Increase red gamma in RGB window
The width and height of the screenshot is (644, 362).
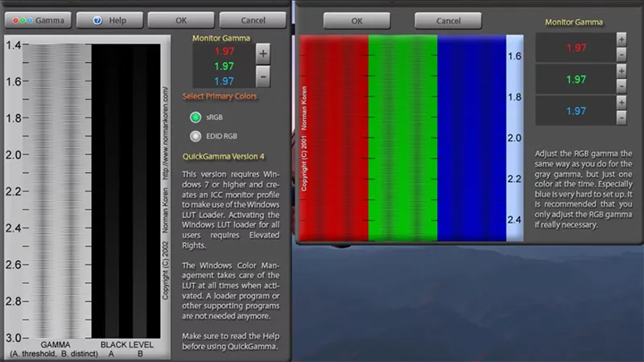tap(621, 39)
